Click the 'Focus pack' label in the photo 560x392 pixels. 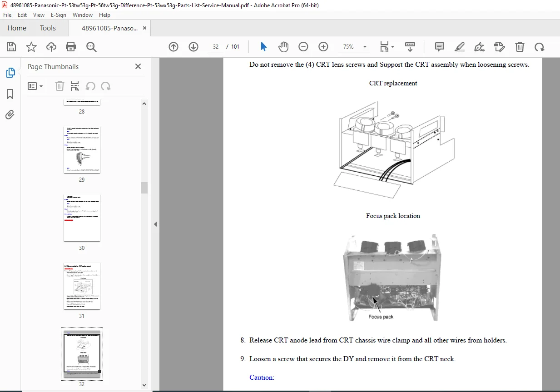[x=381, y=317]
